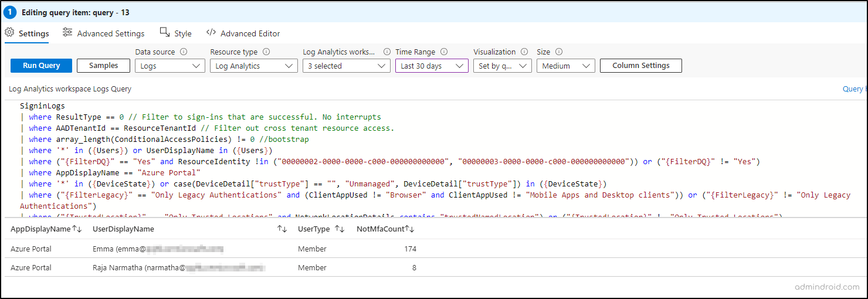Click the Settings gear icon
This screenshot has width=868, height=299.
point(9,33)
